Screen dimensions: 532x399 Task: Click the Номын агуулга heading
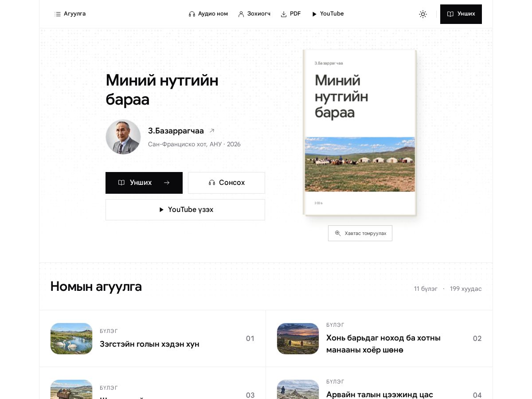point(96,286)
